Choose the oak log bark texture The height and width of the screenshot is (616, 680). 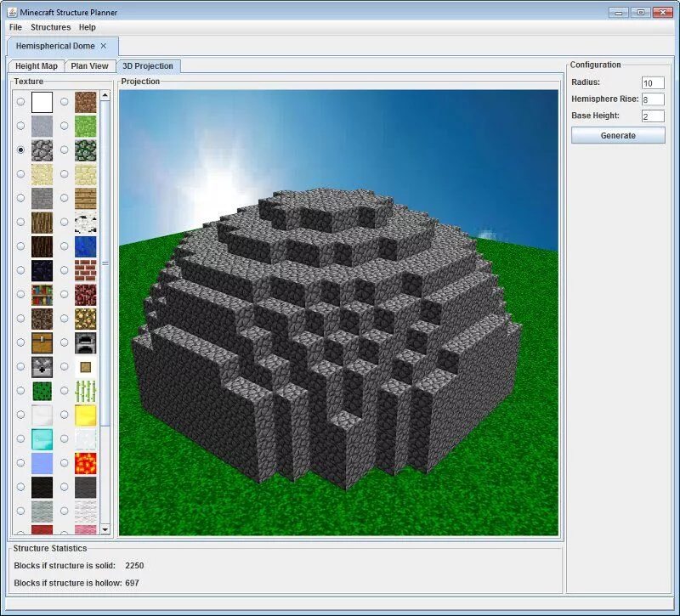point(42,222)
